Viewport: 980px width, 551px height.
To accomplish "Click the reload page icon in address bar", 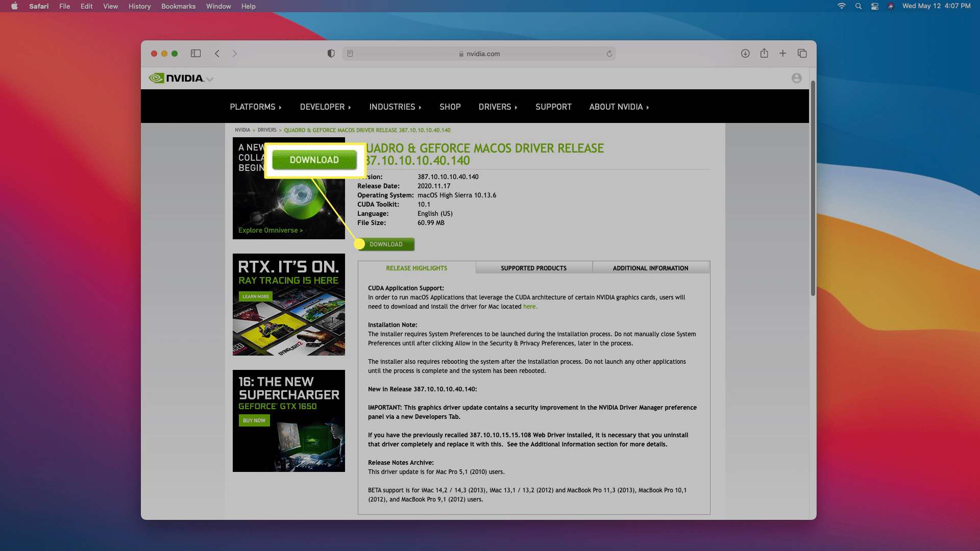I will pos(608,54).
